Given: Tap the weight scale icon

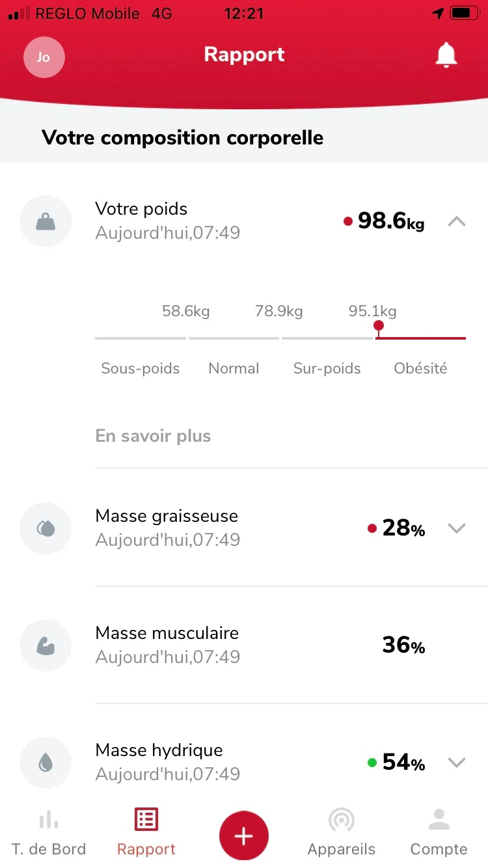Looking at the screenshot, I should (46, 221).
